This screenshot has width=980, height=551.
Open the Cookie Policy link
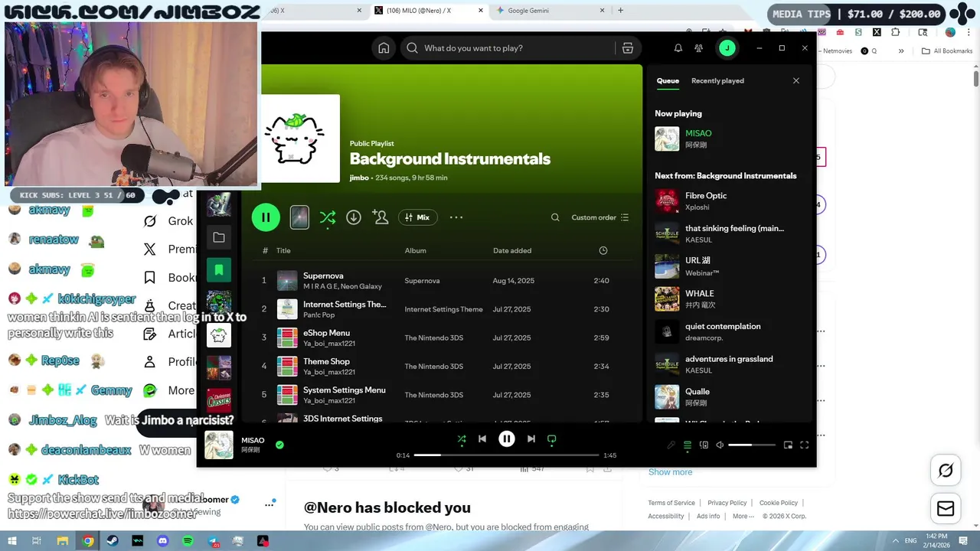[779, 503]
